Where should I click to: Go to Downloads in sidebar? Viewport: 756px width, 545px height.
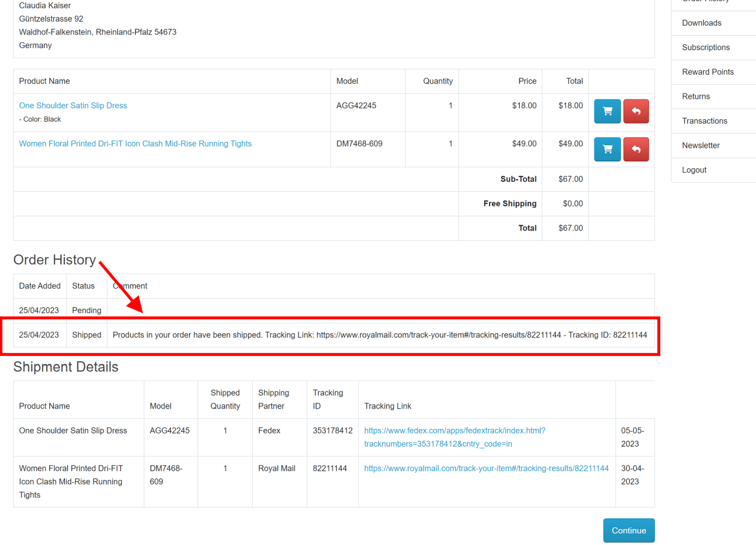701,23
